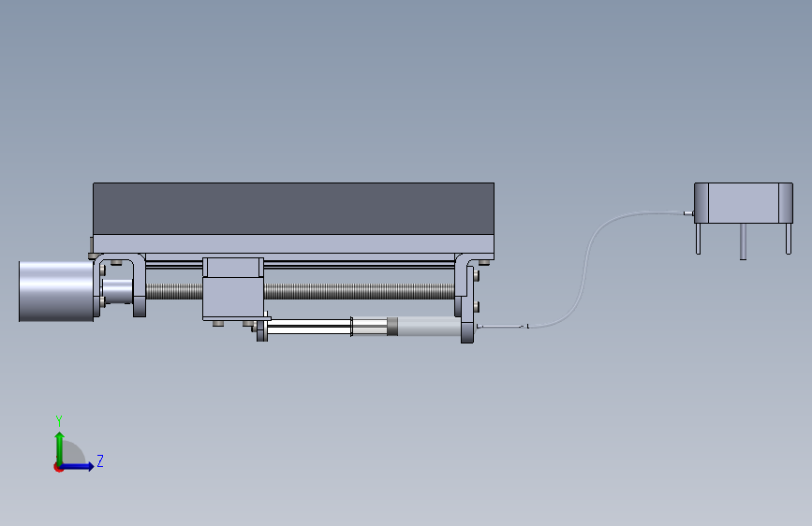Select the dark top plate of assembly

tap(294, 209)
